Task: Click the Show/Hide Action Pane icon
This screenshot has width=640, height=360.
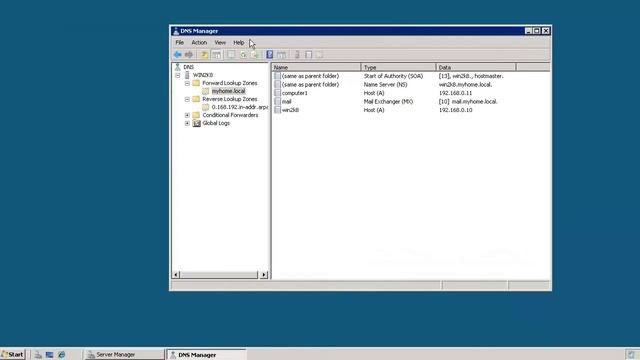Action: point(282,55)
